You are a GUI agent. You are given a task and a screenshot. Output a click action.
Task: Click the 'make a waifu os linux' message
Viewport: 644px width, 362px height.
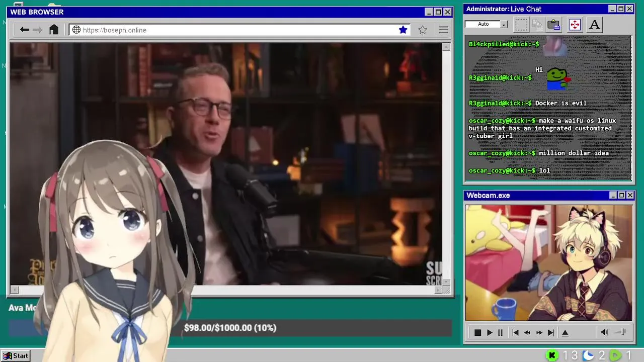pyautogui.click(x=542, y=128)
